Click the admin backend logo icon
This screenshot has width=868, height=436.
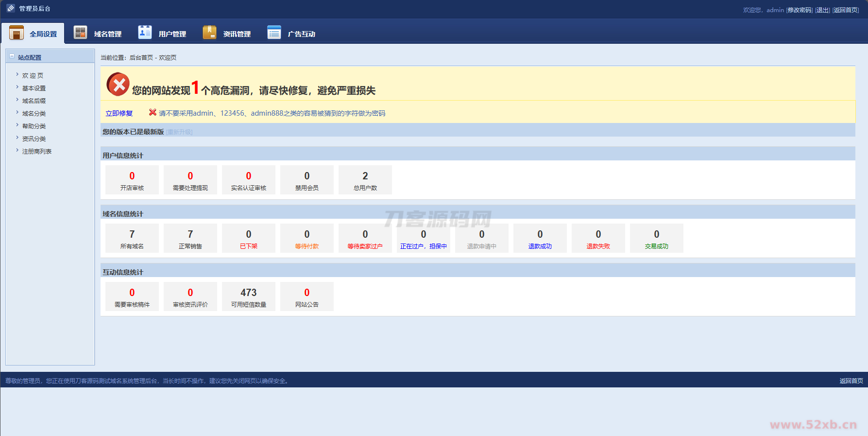pos(11,8)
